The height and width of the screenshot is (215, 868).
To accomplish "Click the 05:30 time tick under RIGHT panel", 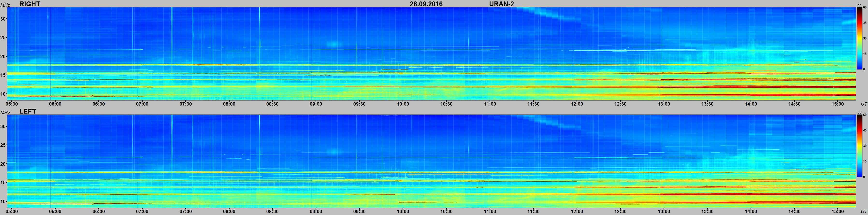I will tap(12, 104).
